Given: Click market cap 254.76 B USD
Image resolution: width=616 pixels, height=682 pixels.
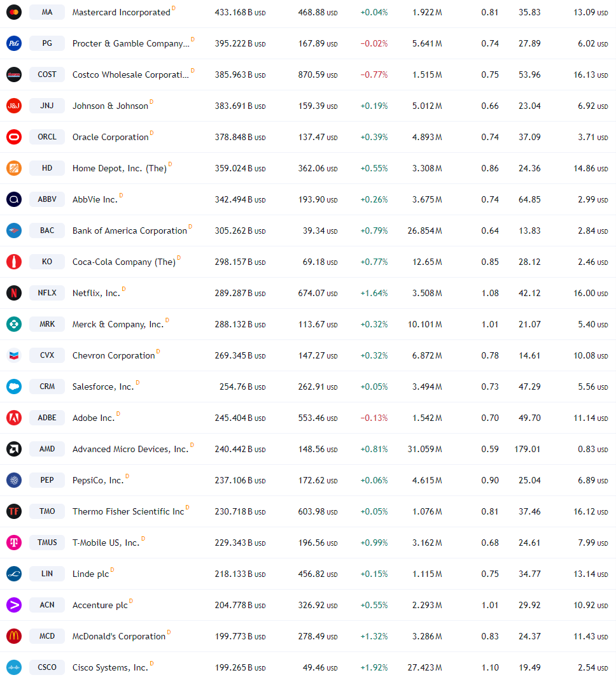Looking at the screenshot, I should tap(242, 387).
